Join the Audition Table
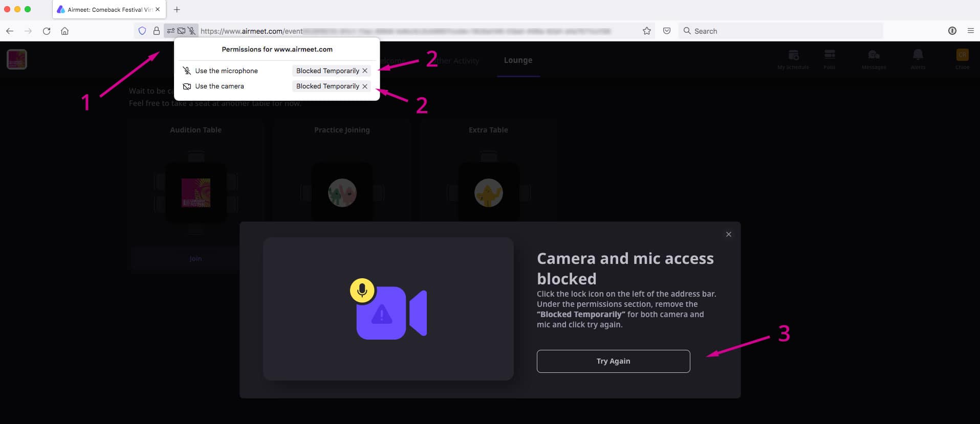This screenshot has height=424, width=980. (x=195, y=259)
